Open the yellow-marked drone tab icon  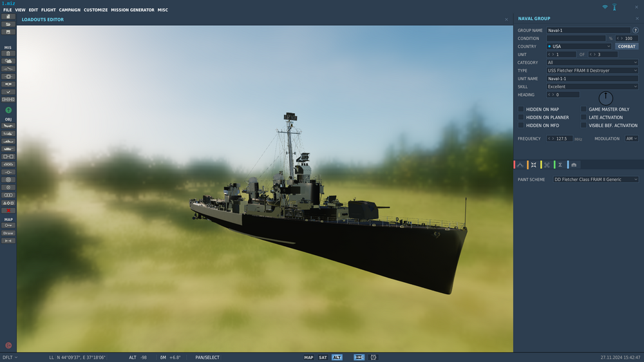click(x=547, y=165)
